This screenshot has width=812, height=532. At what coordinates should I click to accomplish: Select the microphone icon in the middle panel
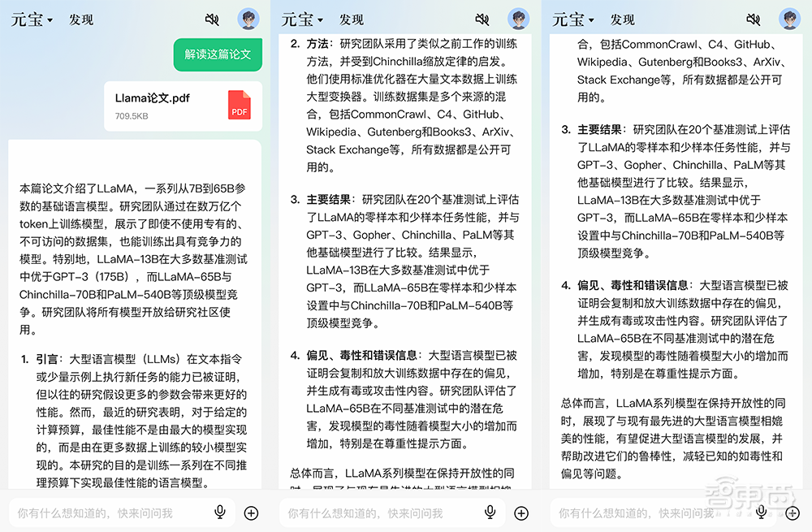[x=490, y=512]
